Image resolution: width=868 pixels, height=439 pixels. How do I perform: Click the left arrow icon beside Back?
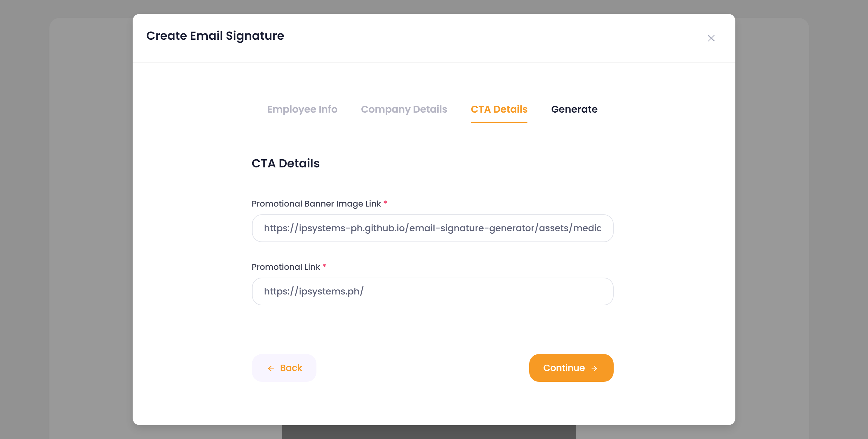tap(271, 368)
